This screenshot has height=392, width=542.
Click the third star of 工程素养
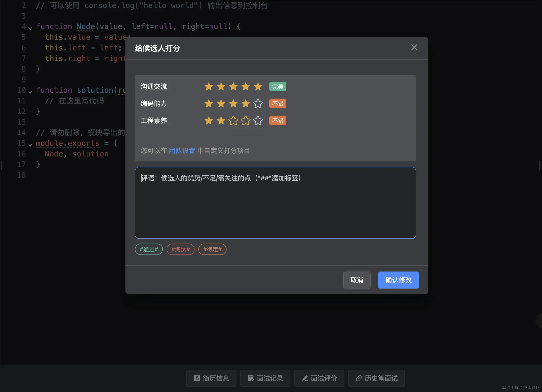(x=233, y=121)
